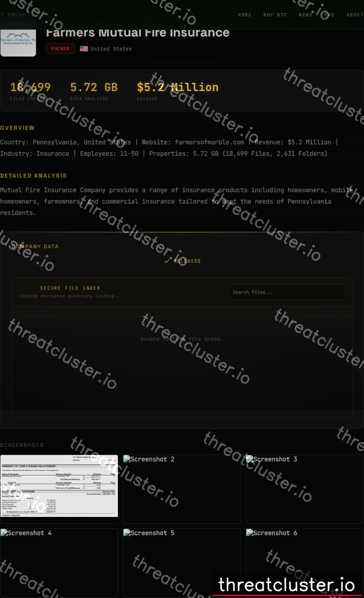This screenshot has width=364, height=598.
Task: Click the Farmers of Marble company logo
Action: tap(18, 42)
